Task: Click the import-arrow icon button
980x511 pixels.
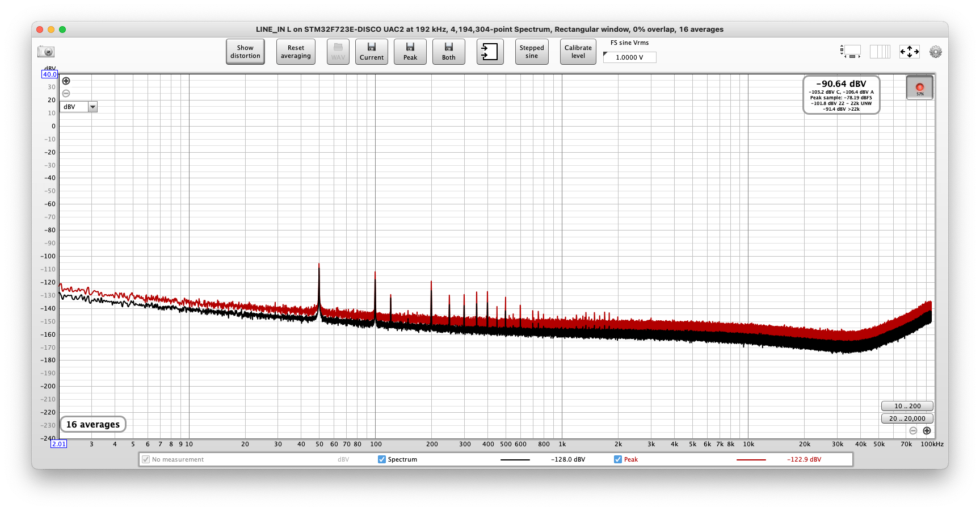Action: pyautogui.click(x=490, y=52)
